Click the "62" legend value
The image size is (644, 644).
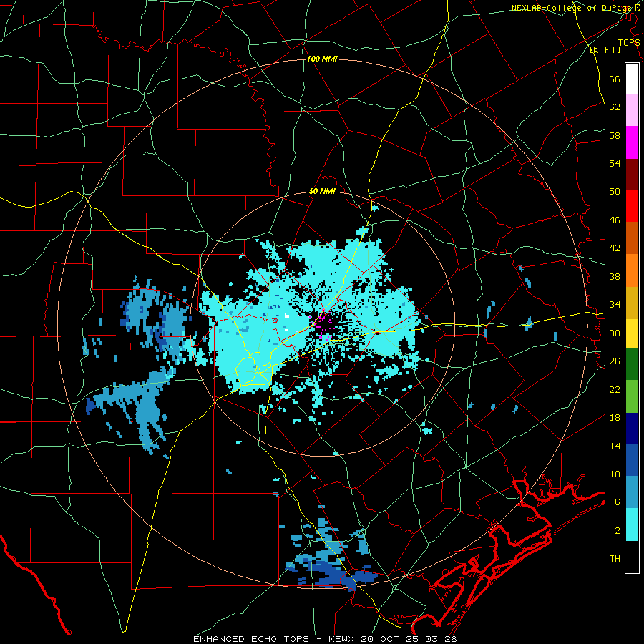(615, 107)
